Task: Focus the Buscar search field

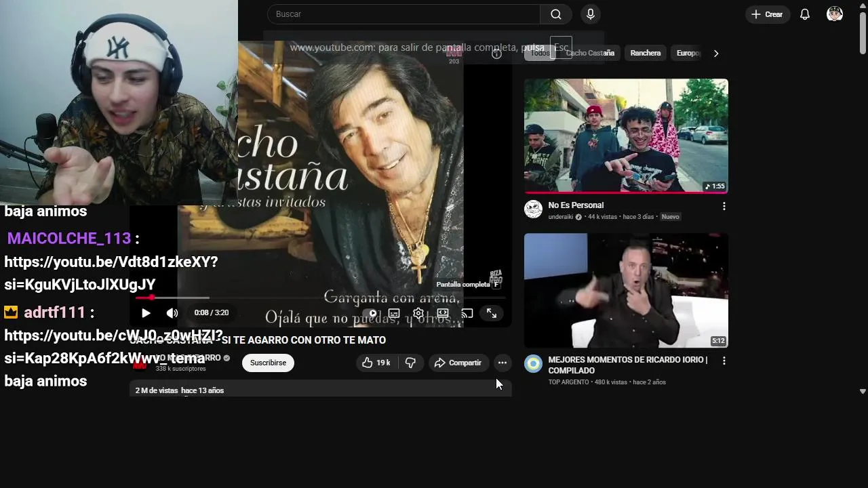Action: [x=403, y=14]
